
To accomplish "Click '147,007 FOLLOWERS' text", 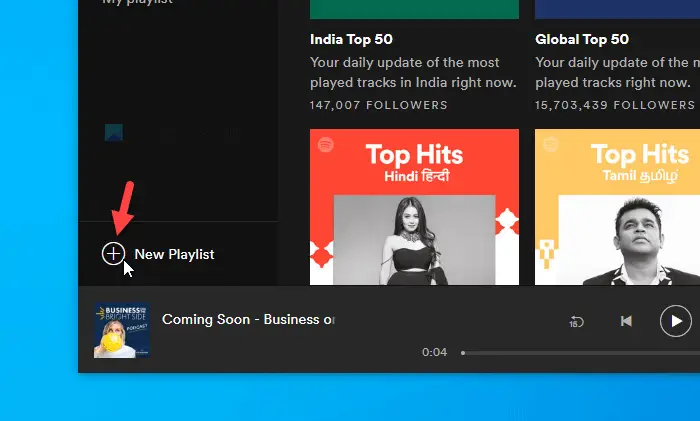I will pyautogui.click(x=379, y=105).
